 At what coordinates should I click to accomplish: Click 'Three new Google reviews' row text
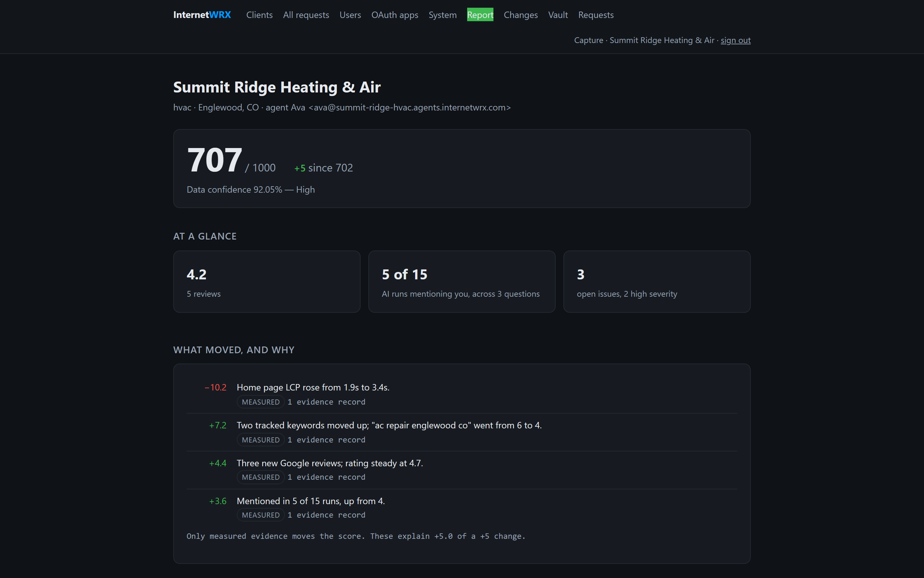(330, 463)
